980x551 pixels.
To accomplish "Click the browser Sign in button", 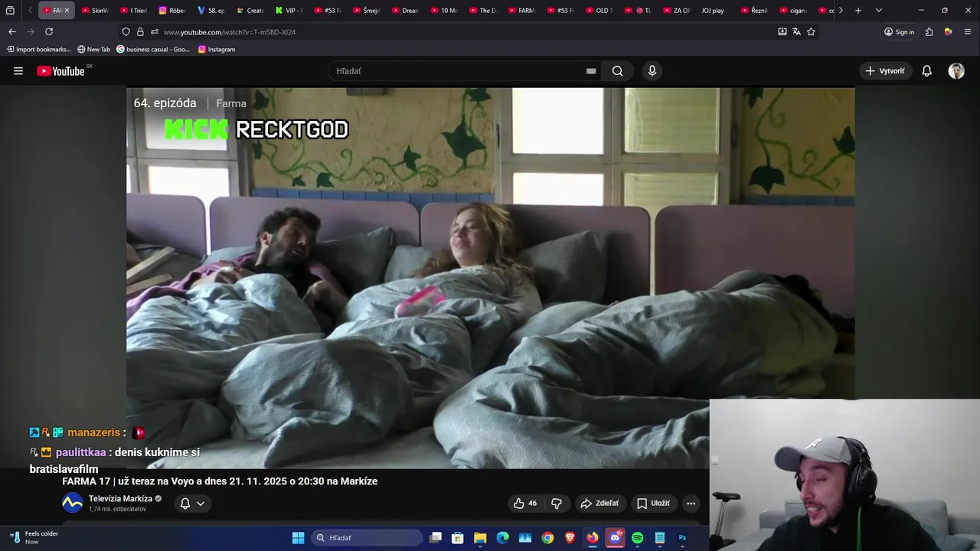I will (899, 32).
